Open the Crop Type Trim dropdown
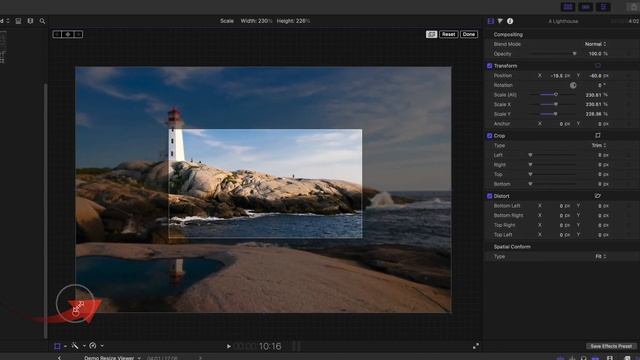 coord(599,145)
